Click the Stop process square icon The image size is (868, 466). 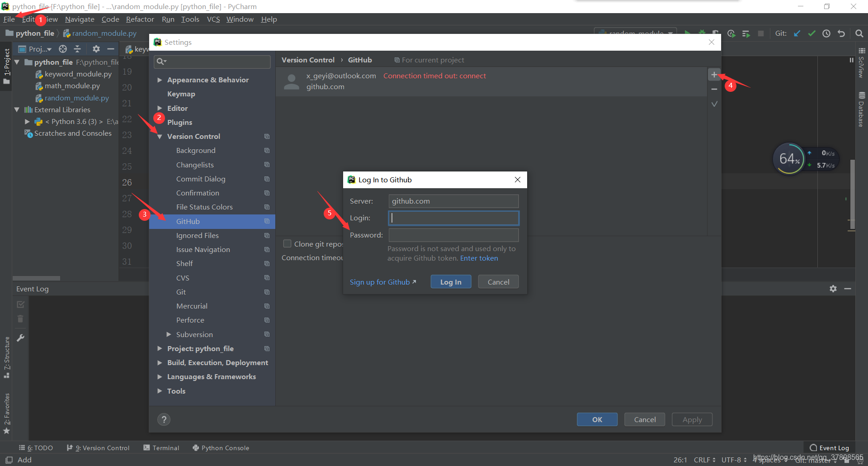(761, 33)
